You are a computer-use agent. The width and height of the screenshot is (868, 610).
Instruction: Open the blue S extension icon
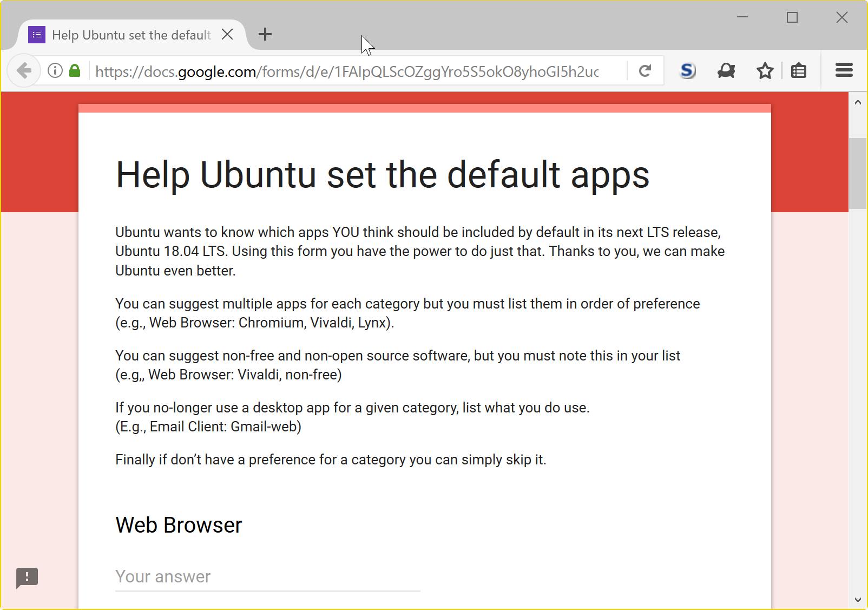(x=688, y=71)
